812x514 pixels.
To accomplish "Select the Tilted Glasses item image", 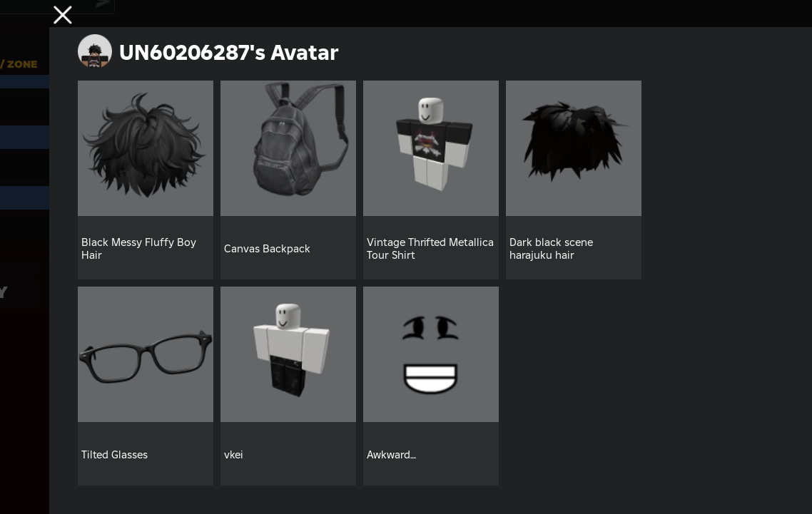I will click(146, 354).
